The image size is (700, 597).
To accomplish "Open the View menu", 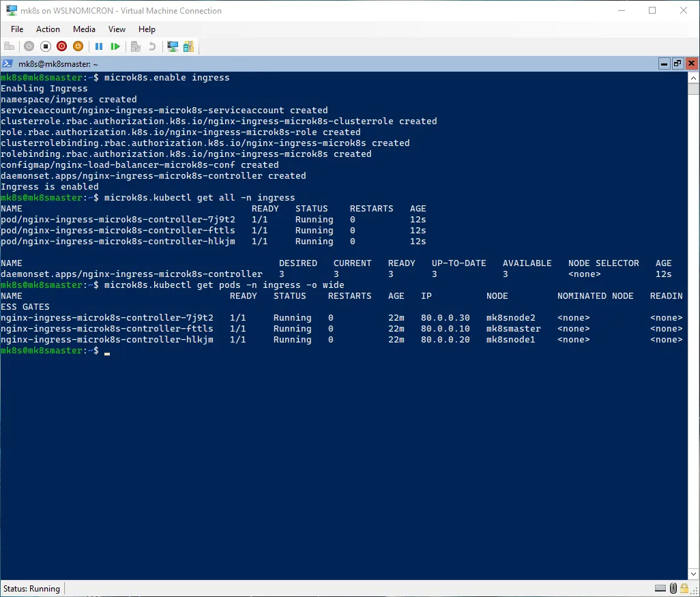I will pos(117,29).
